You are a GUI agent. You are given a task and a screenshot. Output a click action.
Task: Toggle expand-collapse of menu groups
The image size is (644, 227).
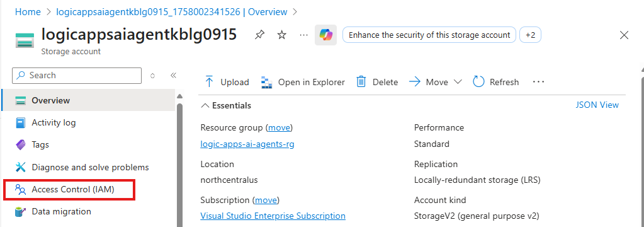coord(152,76)
